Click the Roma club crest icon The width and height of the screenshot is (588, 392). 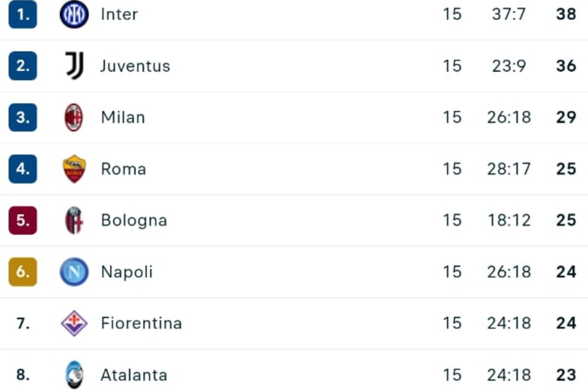pyautogui.click(x=74, y=169)
